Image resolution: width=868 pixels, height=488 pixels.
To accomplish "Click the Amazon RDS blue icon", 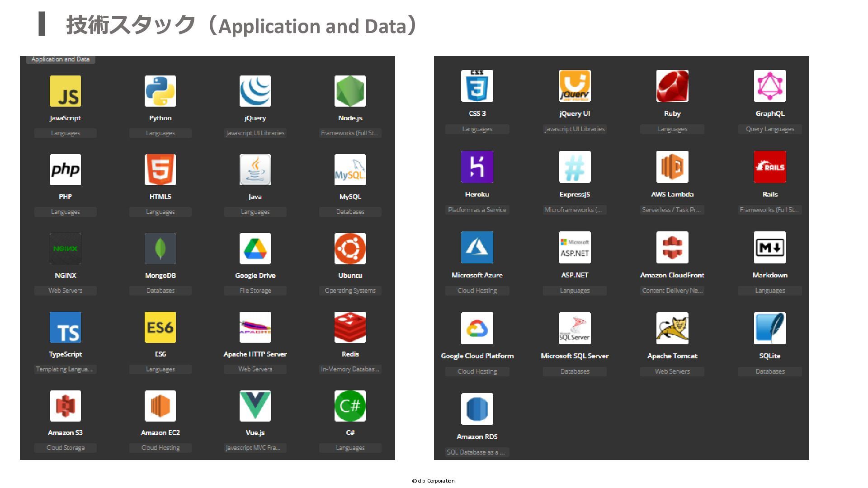I will point(477,409).
